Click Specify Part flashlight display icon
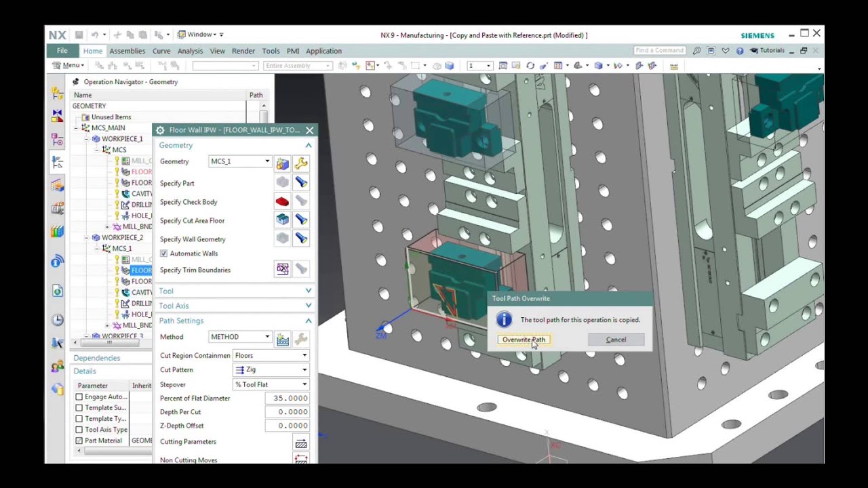Viewport: 868px width, 488px height. tap(301, 182)
